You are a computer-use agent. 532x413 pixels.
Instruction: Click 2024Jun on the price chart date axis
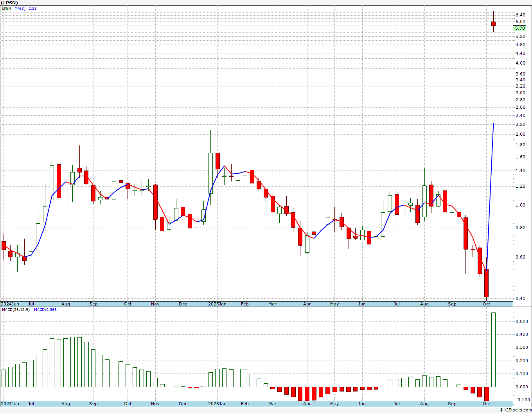pos(10,304)
